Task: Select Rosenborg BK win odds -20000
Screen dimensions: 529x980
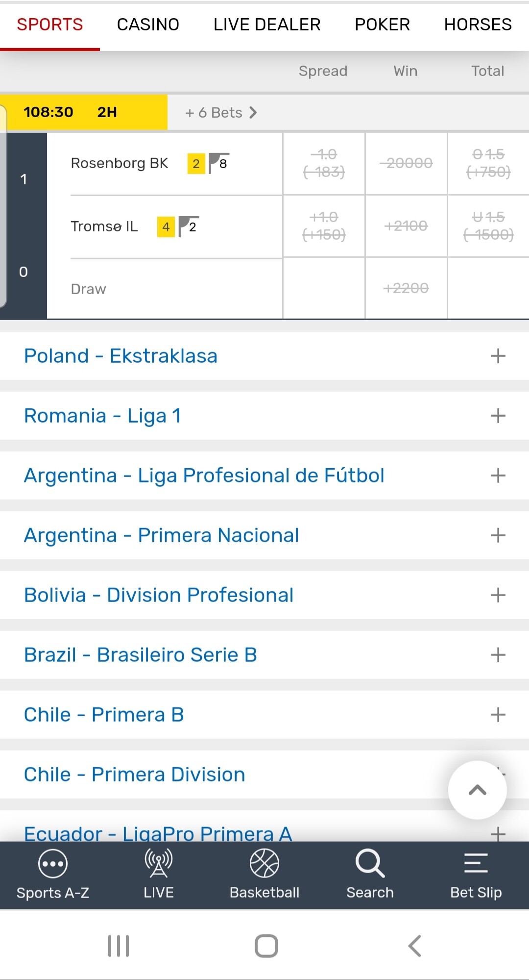Action: pyautogui.click(x=406, y=163)
